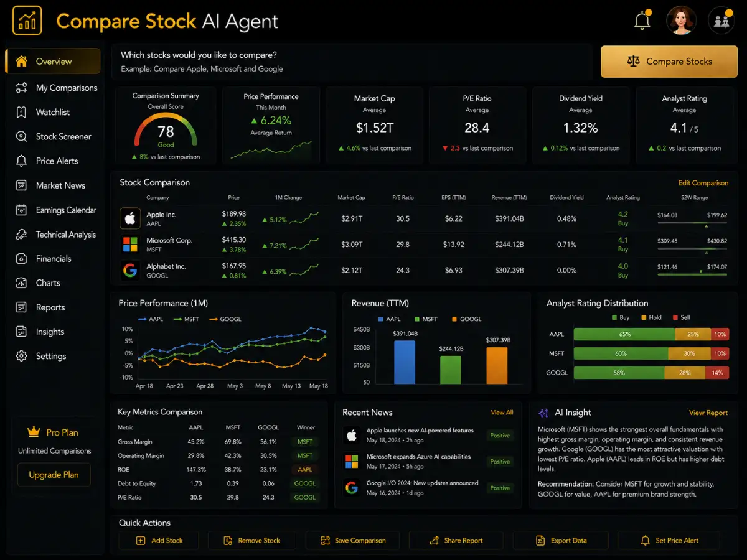
Task: Toggle MSFT legend in Revenue chart
Action: click(x=425, y=319)
